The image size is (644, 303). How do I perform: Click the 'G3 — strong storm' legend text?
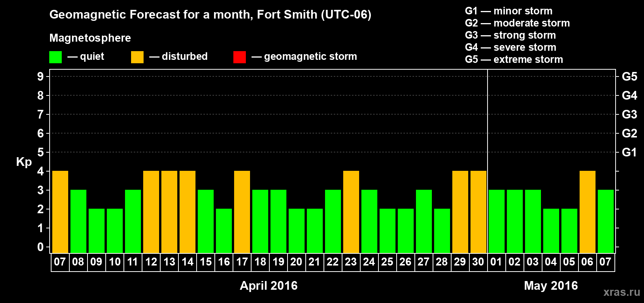510,35
